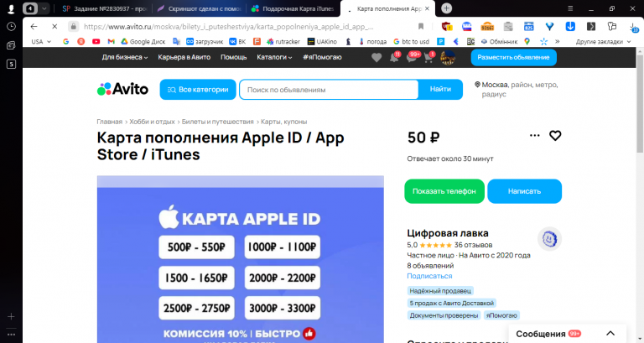Click the browser address bar URL
This screenshot has height=343, width=644.
(x=228, y=27)
